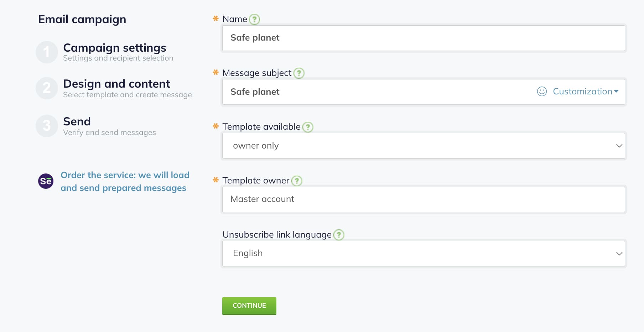Screen dimensions: 644x332
Task: Go to Design and content step
Action: pyautogui.click(x=116, y=84)
